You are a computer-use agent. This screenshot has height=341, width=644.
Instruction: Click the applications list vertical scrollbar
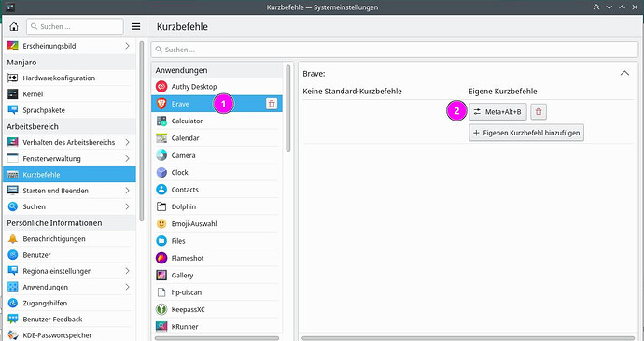287,108
